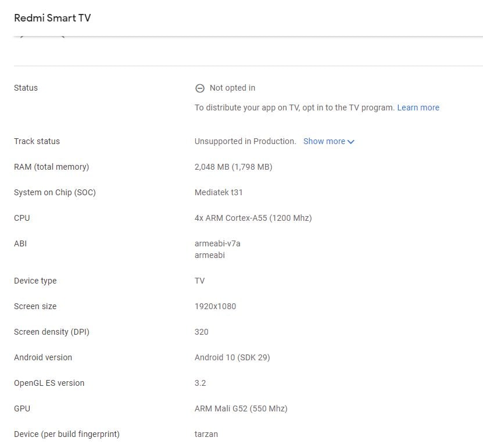
Task: Click the tarzan device fingerprint value
Action: click(206, 434)
